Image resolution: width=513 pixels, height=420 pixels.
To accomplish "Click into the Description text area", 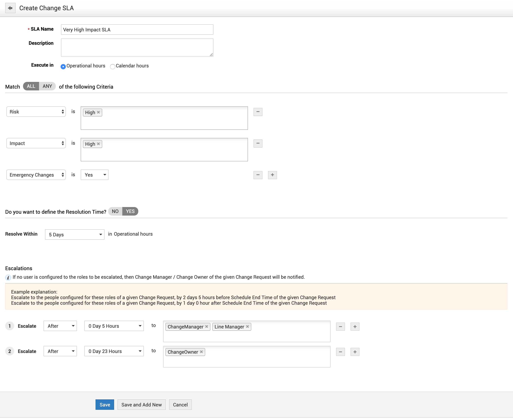I will pos(137,48).
